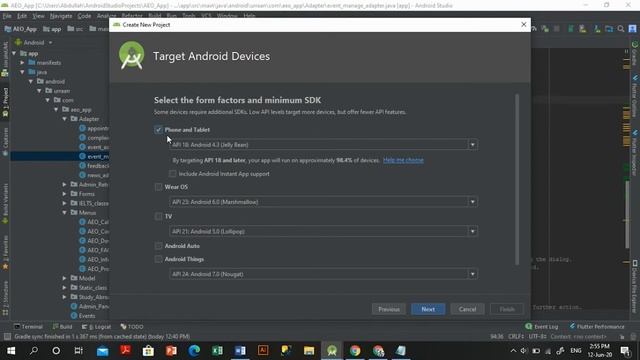Open the Flutter Outline side panel
Viewport: 640px width, 360px height.
(x=635, y=96)
